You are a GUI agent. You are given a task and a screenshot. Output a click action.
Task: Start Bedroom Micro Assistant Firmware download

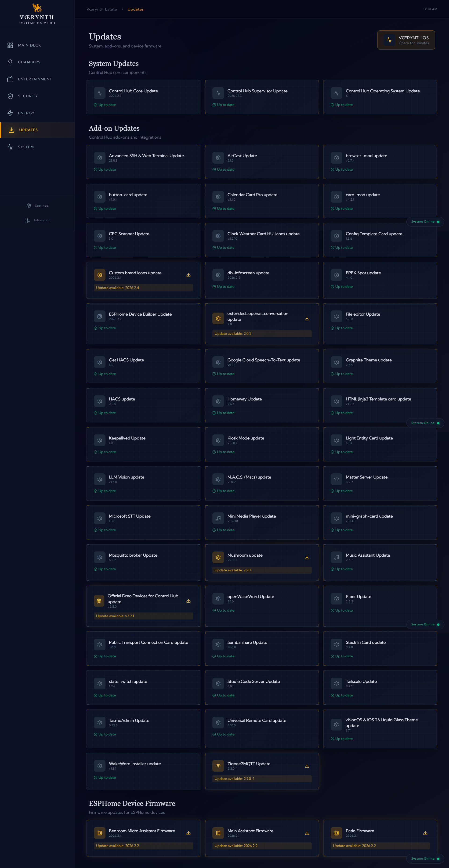(x=188, y=833)
